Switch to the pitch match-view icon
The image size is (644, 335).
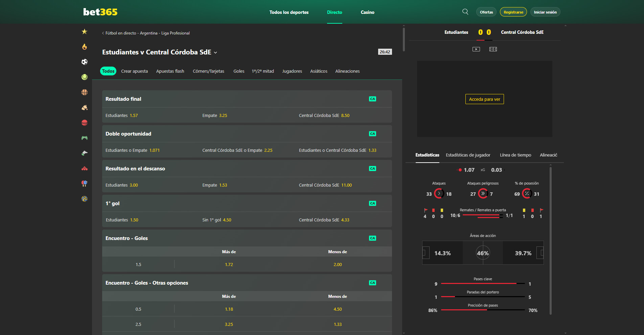pos(493,49)
